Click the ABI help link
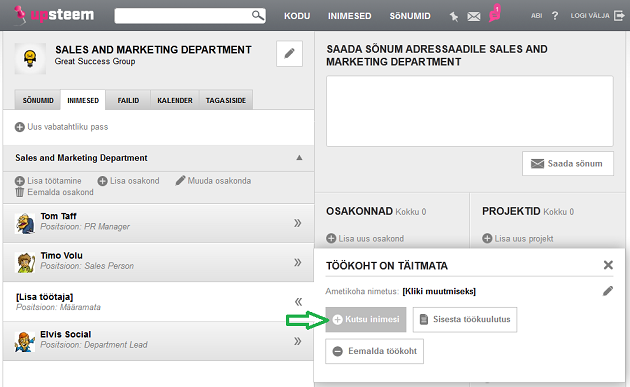 tap(536, 16)
